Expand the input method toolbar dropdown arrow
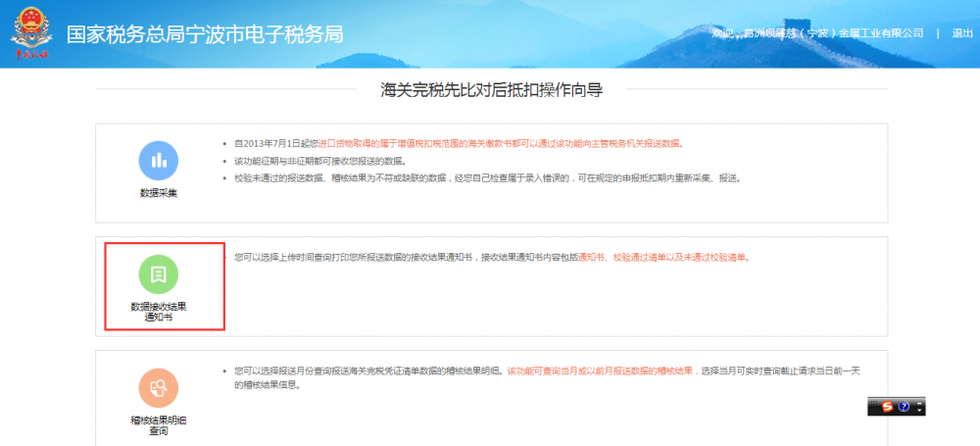The height and width of the screenshot is (446, 980). point(919,411)
